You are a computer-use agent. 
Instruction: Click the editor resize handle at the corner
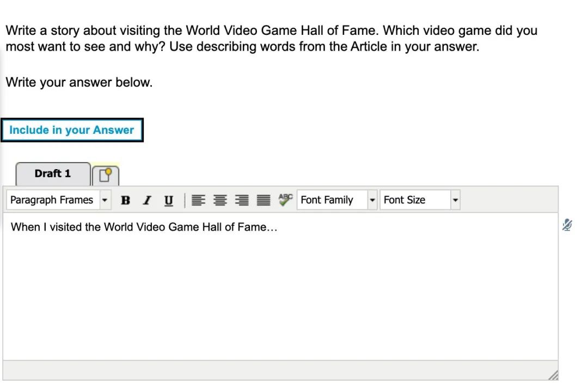click(x=553, y=375)
